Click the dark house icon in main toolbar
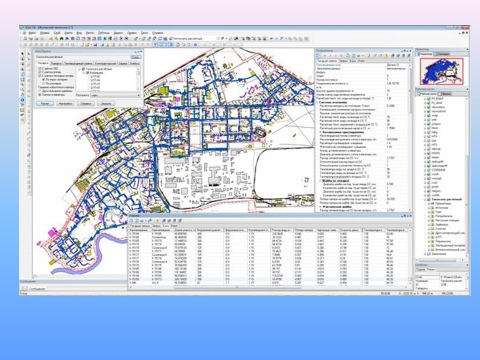This screenshot has height=360, width=480. point(61,38)
